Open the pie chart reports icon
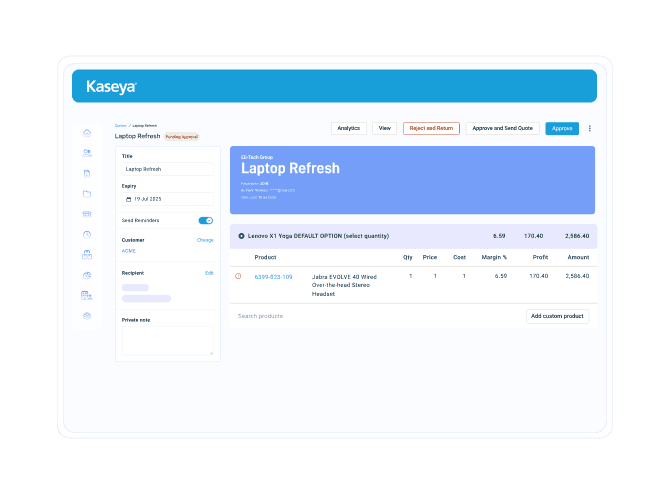This screenshot has height=494, width=670. (x=87, y=275)
